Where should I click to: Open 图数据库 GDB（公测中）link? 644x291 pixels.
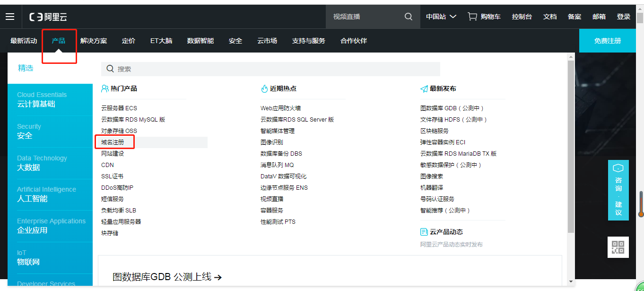453,108
